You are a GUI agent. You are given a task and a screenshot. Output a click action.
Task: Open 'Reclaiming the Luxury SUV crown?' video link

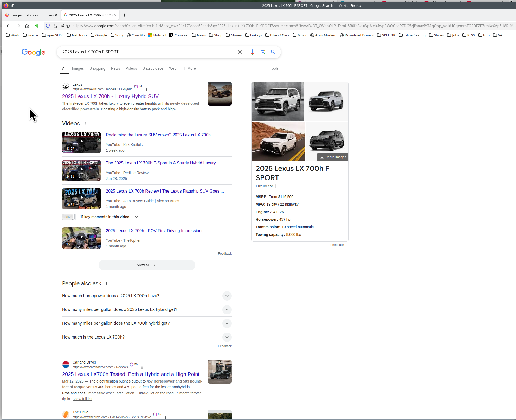coord(160,135)
